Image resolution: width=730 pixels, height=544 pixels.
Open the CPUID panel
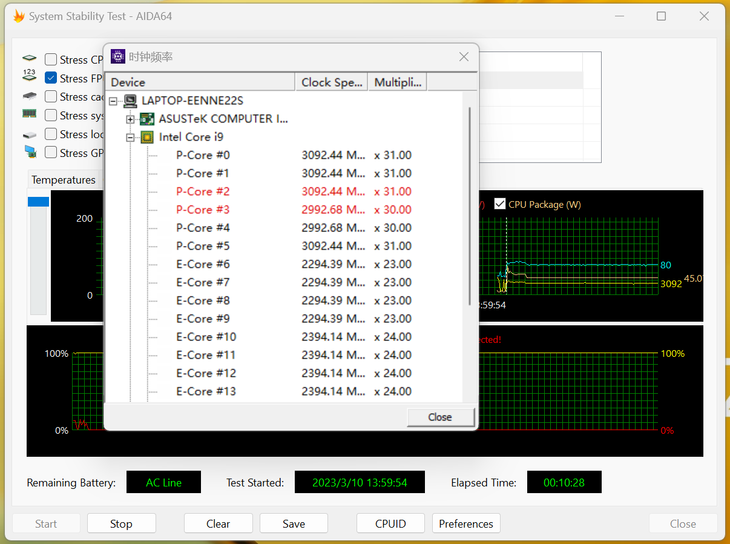coord(390,524)
